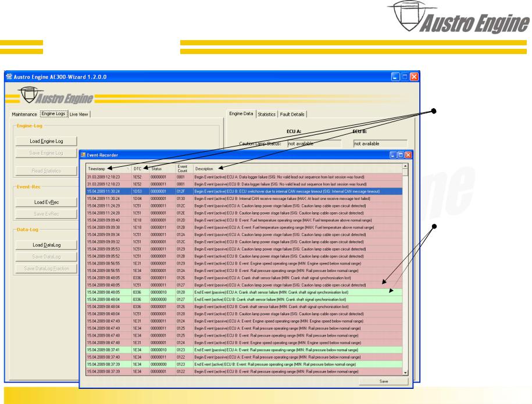Click the AE300-Wizard title bar icon
The width and height of the screenshot is (532, 404).
(x=9, y=77)
